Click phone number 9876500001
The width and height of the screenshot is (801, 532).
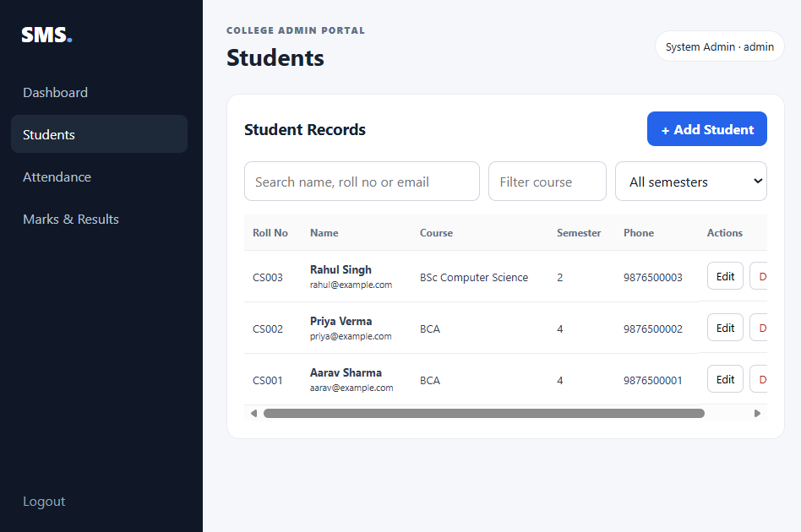point(653,380)
